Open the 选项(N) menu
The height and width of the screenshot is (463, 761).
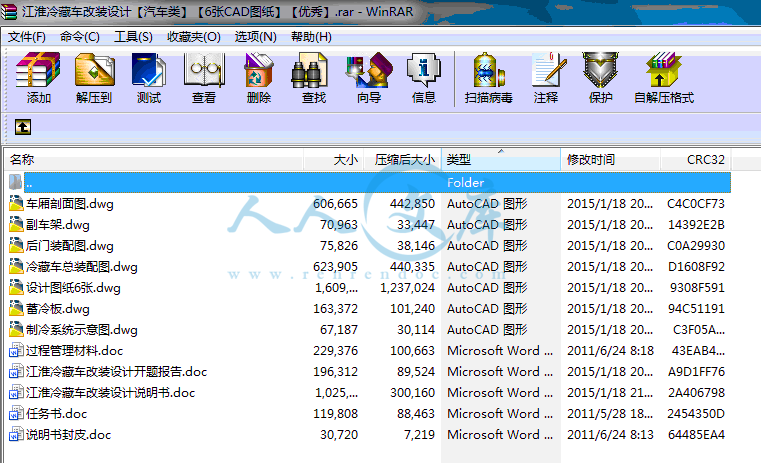(255, 37)
